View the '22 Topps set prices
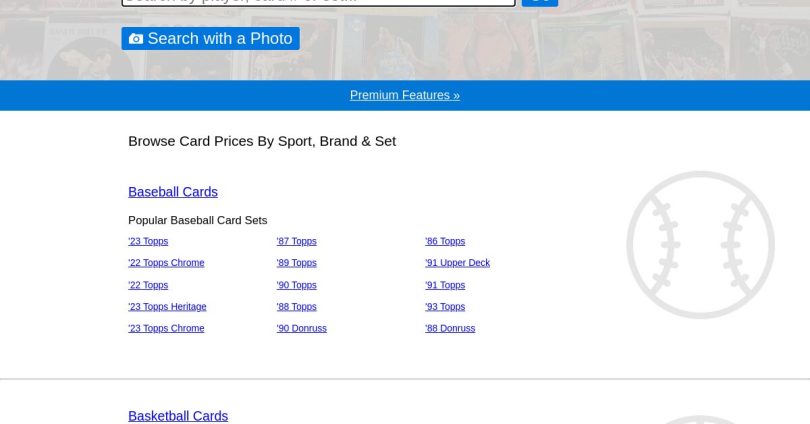810x424 pixels. point(148,285)
